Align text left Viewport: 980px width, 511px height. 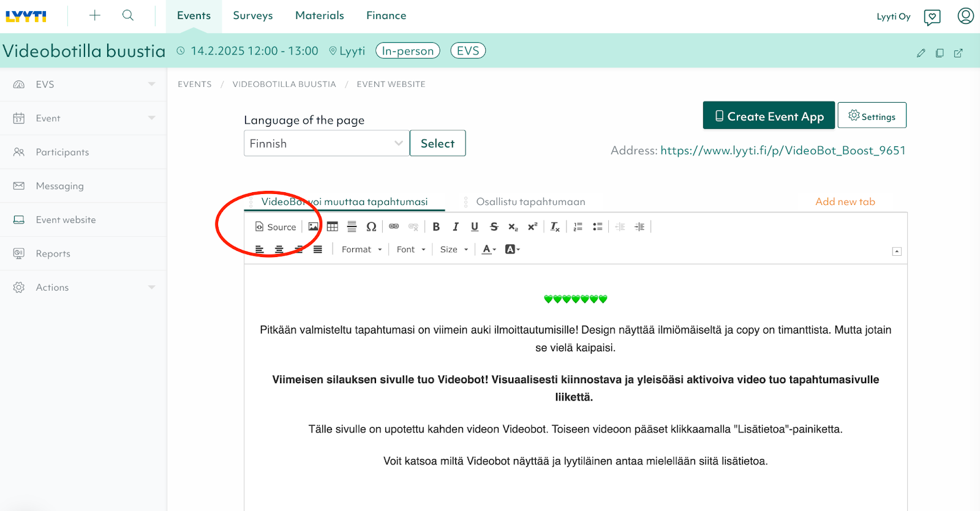(260, 249)
